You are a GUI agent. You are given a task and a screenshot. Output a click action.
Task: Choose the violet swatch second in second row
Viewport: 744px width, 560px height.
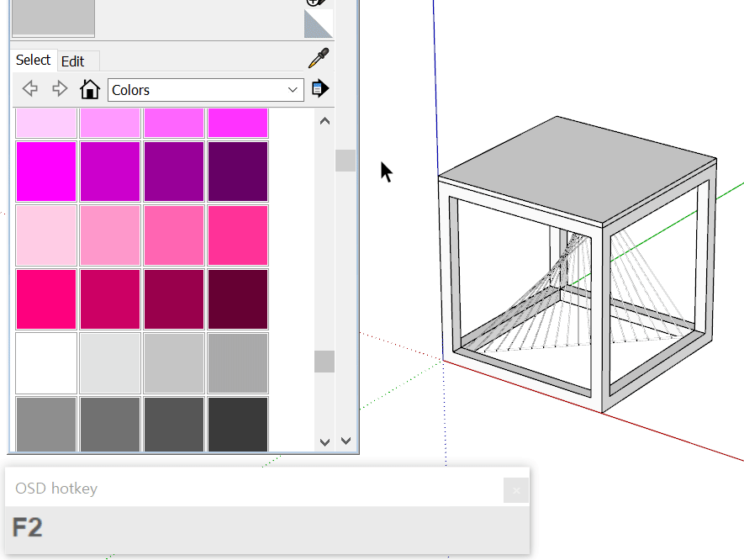(110, 172)
